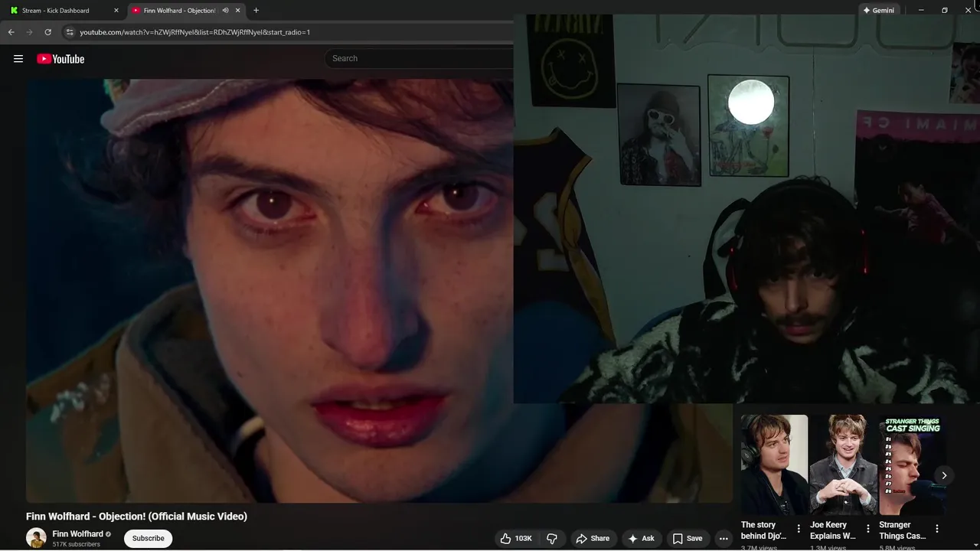Open more actions ellipsis menu for video
Viewport: 980px width, 551px height.
tap(724, 539)
